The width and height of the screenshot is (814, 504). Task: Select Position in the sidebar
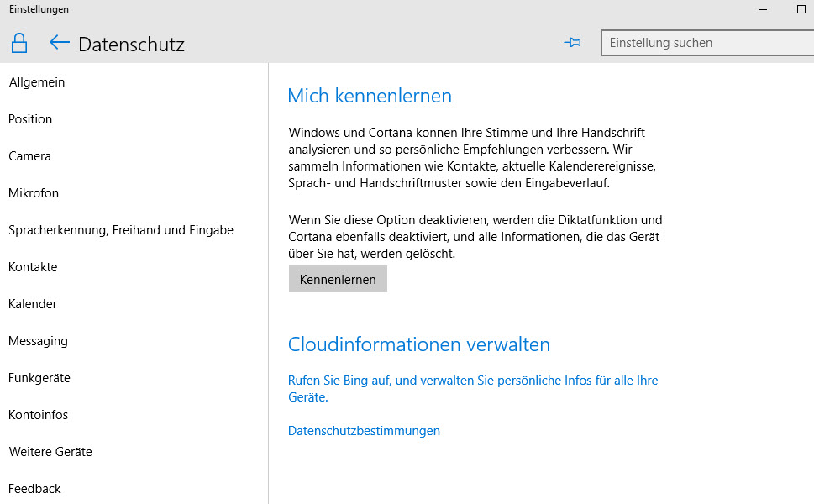pos(30,119)
